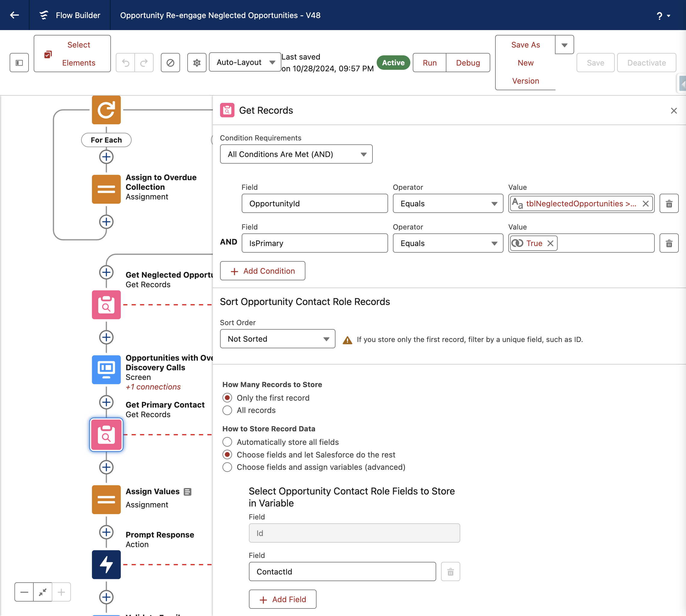The height and width of the screenshot is (616, 686).
Task: Fit canvas to view icon
Action: pyautogui.click(x=43, y=592)
